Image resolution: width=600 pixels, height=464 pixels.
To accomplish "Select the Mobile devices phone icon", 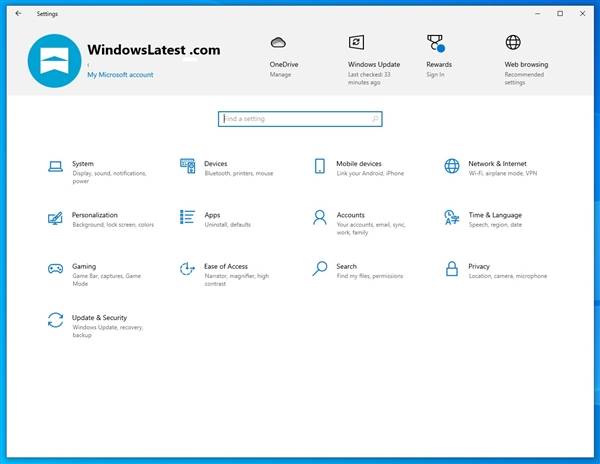I will coord(320,166).
